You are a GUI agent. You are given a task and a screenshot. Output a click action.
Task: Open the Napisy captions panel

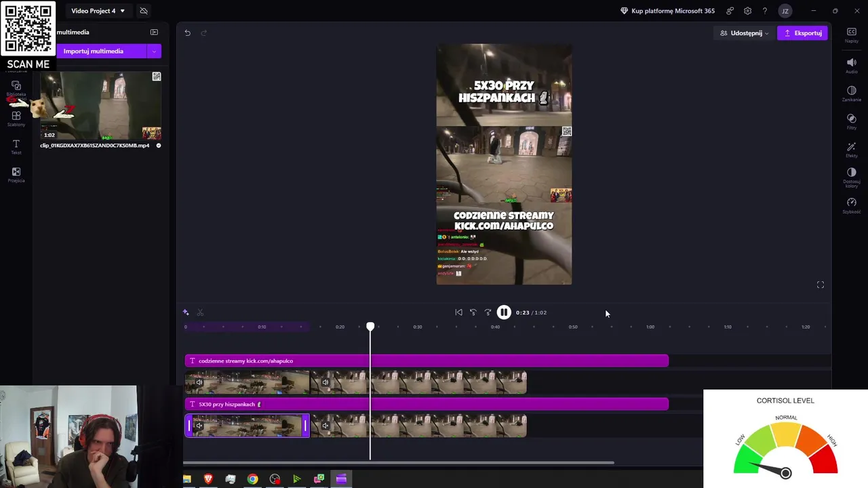click(x=851, y=35)
